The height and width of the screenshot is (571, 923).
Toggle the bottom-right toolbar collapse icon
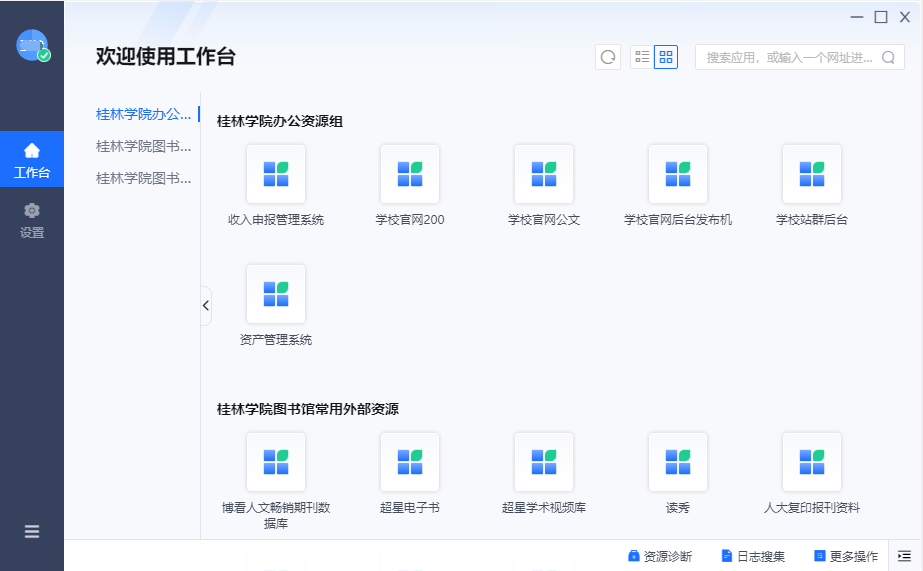click(x=904, y=556)
